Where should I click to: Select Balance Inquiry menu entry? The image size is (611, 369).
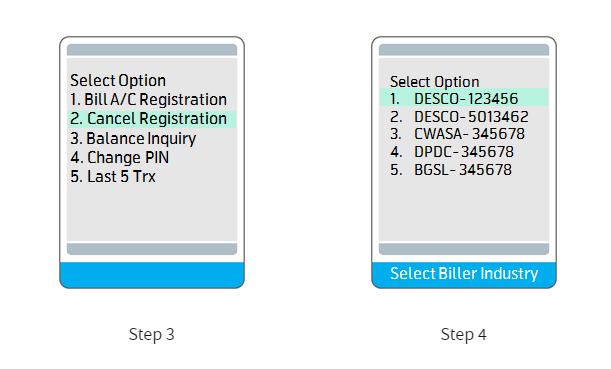point(133,139)
